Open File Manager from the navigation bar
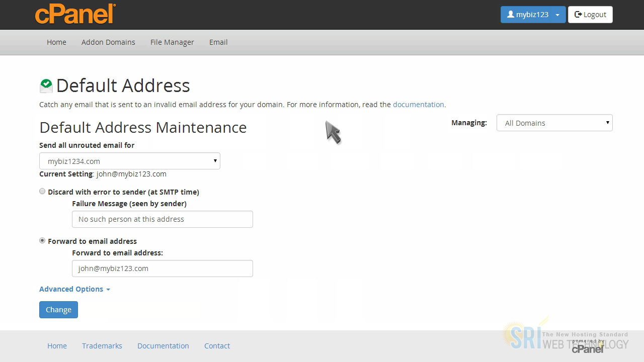Screen dimensions: 644x362 172,42
